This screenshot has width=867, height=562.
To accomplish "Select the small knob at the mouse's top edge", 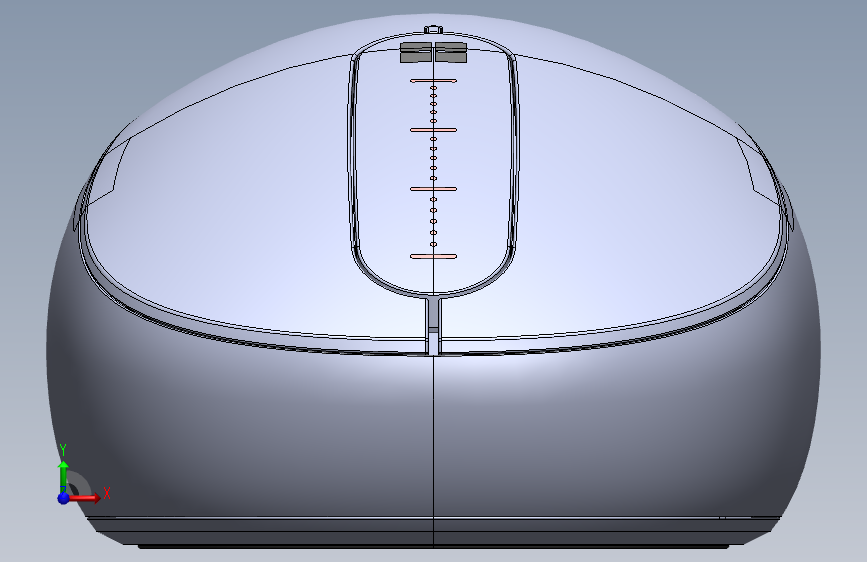I will (x=434, y=29).
